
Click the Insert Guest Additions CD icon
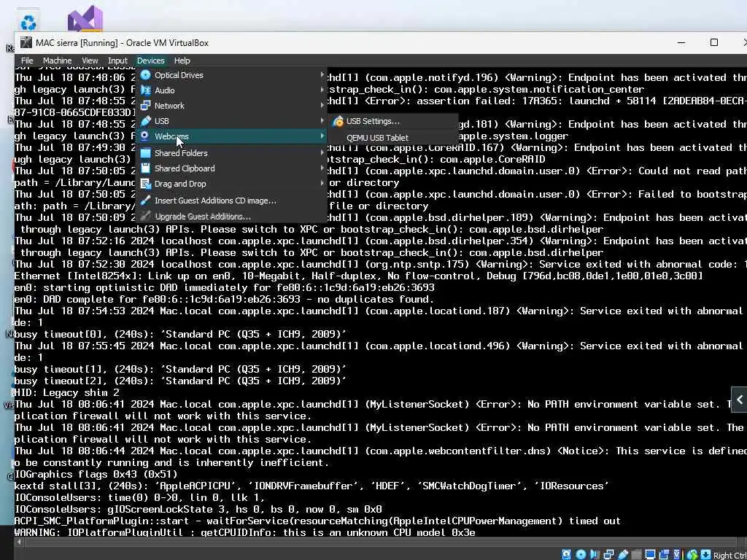pos(145,201)
